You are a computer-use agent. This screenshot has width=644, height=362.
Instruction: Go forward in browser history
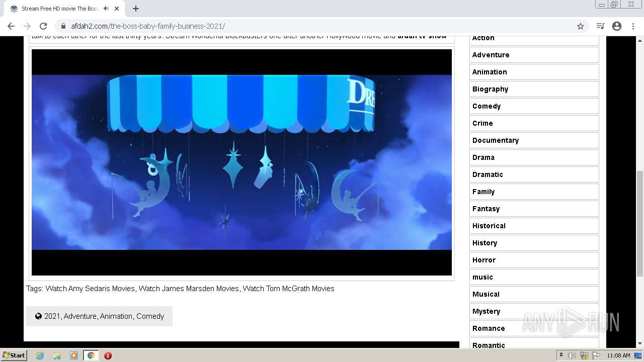coord(27,26)
